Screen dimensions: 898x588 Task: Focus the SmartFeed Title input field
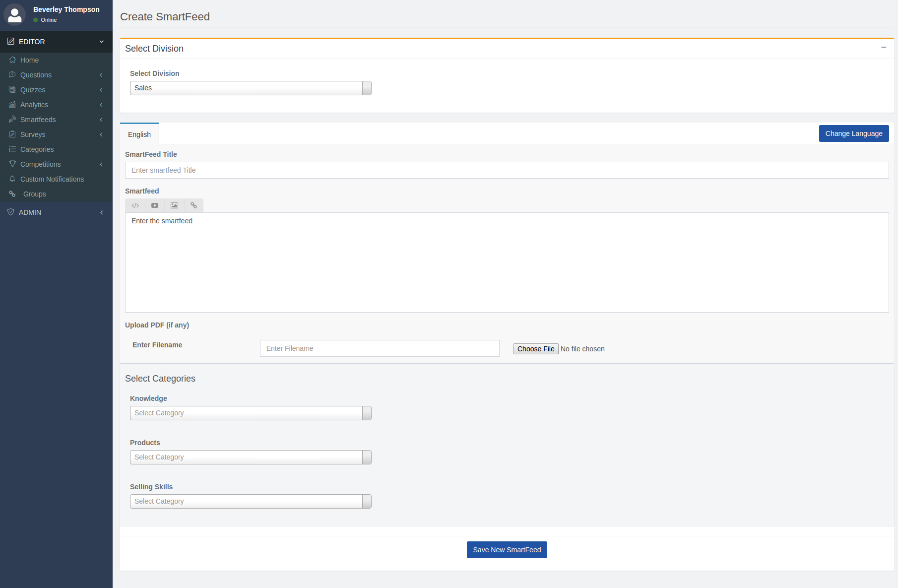tap(507, 170)
